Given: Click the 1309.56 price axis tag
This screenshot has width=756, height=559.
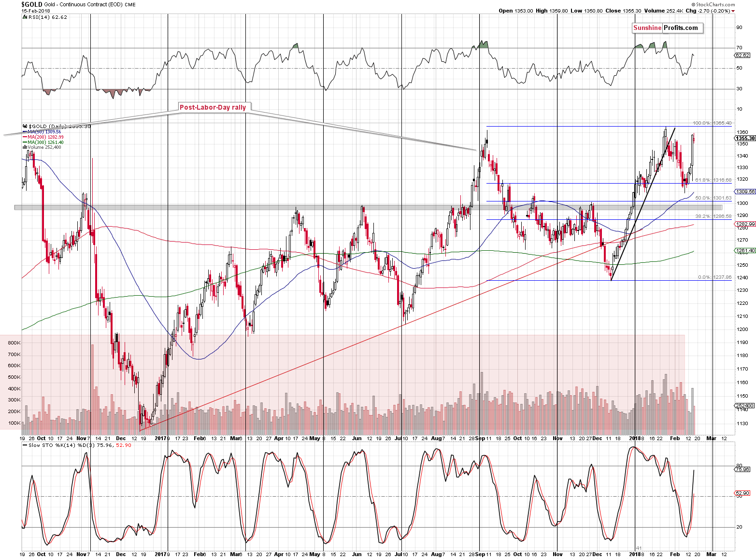Looking at the screenshot, I should pos(745,192).
